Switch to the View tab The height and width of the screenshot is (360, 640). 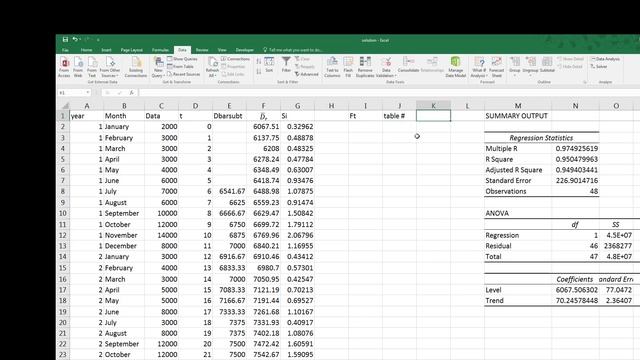pyautogui.click(x=222, y=50)
